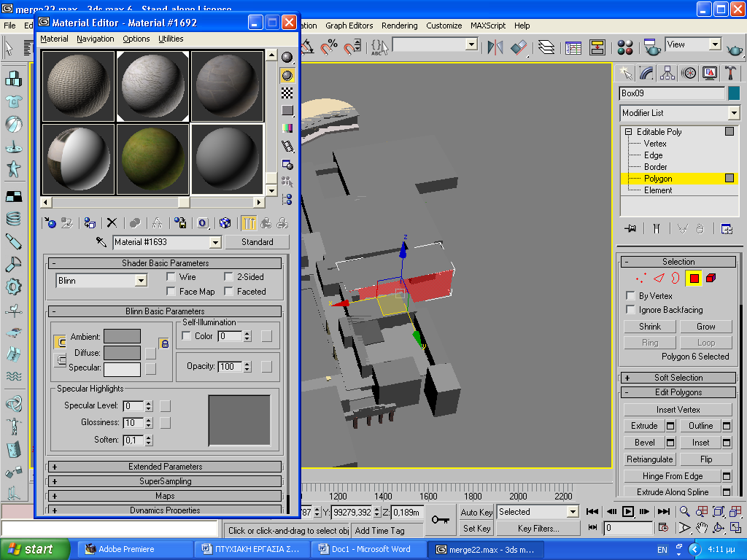Open the Layer Manager toolbar icon
Viewport: 747px width, 560px height.
click(x=546, y=47)
